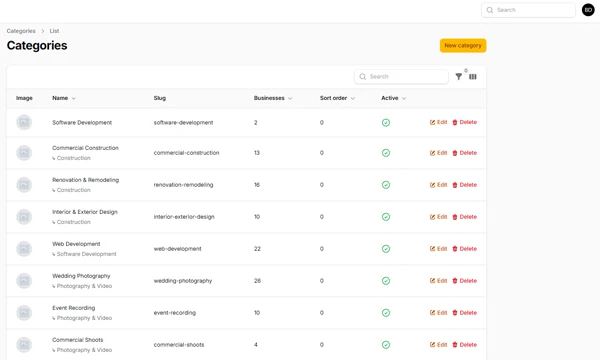Create a new category
Image resolution: width=600 pixels, height=360 pixels.
(463, 46)
